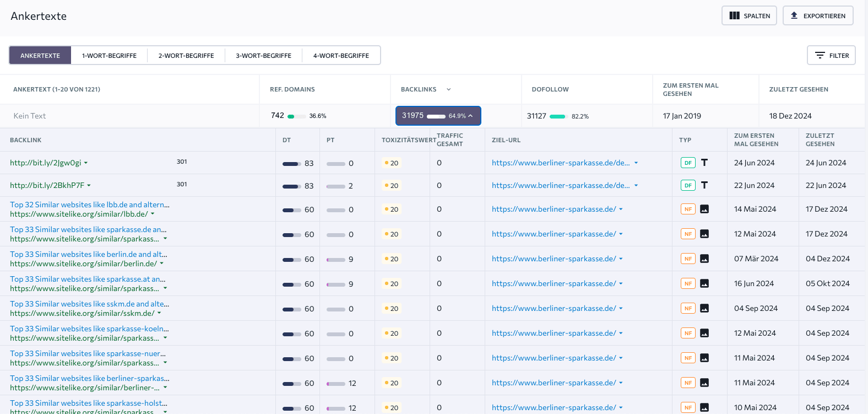The image size is (868, 414).
Task: Open the Filter panel
Action: (831, 55)
